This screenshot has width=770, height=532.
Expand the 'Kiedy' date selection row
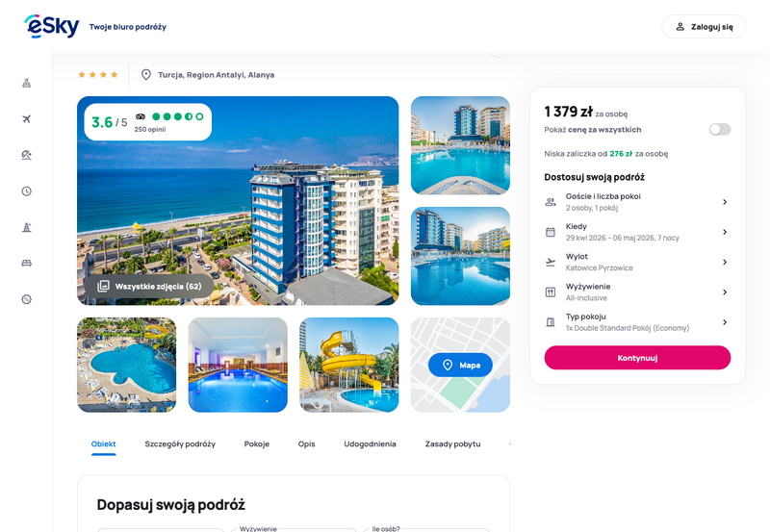pos(637,232)
